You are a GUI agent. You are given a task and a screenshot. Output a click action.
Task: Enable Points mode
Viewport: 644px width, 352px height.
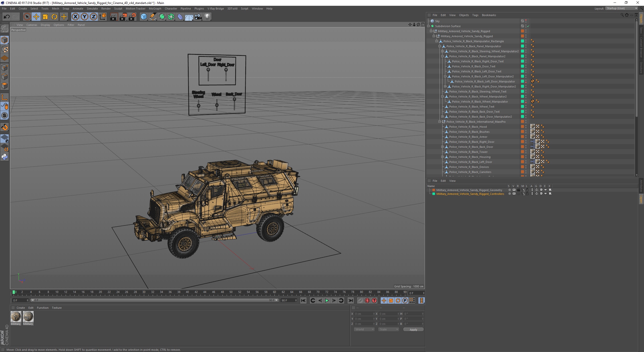tap(5, 67)
